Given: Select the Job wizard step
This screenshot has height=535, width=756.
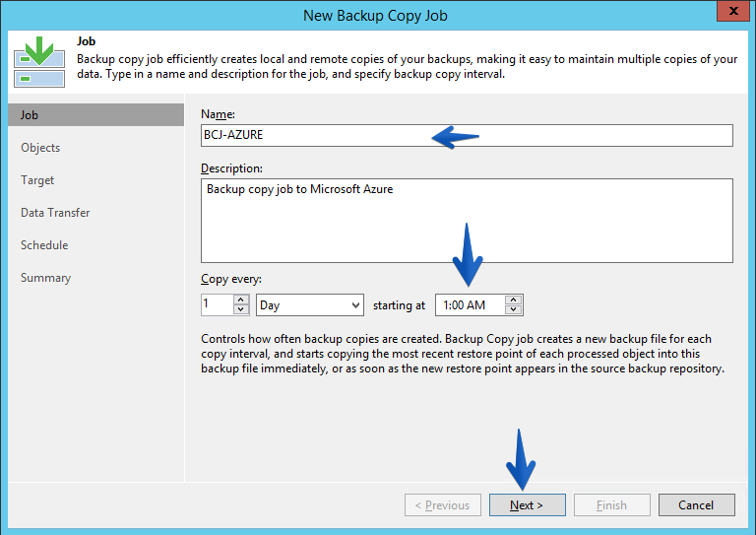Looking at the screenshot, I should (95, 115).
